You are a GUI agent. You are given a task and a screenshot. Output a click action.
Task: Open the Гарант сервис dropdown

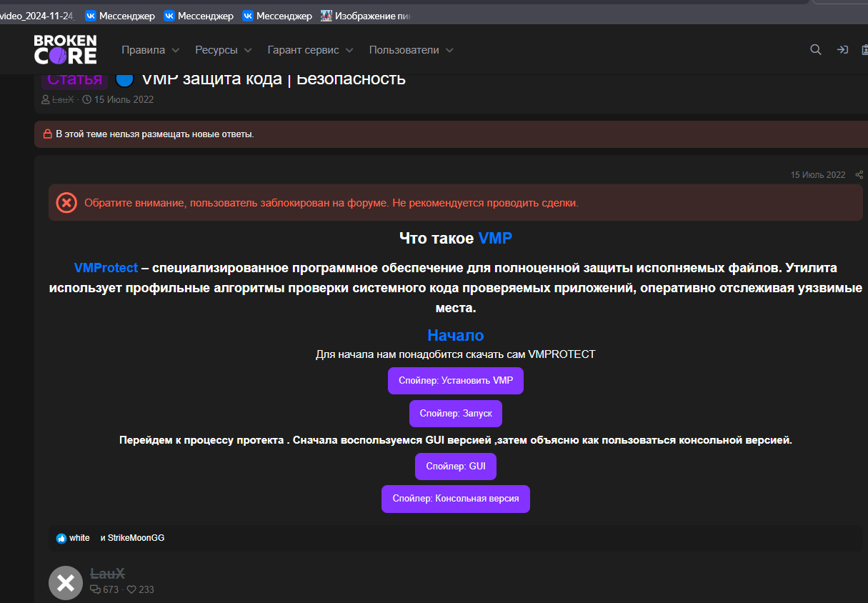(x=310, y=50)
